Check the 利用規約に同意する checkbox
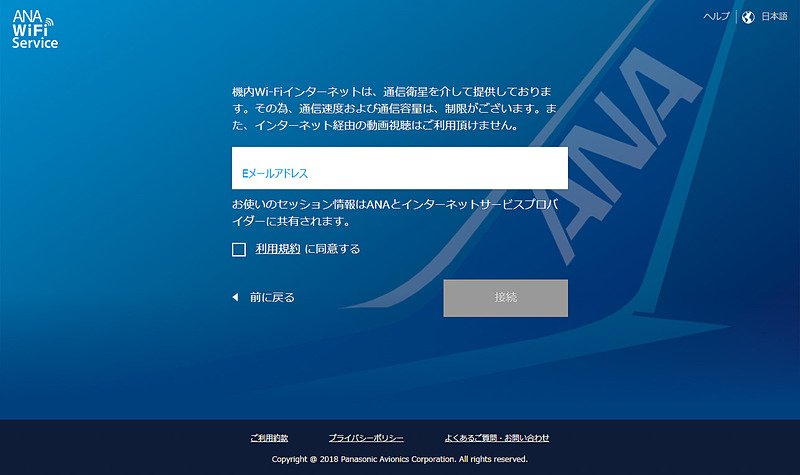Viewport: 800px width, 475px height. [x=239, y=249]
